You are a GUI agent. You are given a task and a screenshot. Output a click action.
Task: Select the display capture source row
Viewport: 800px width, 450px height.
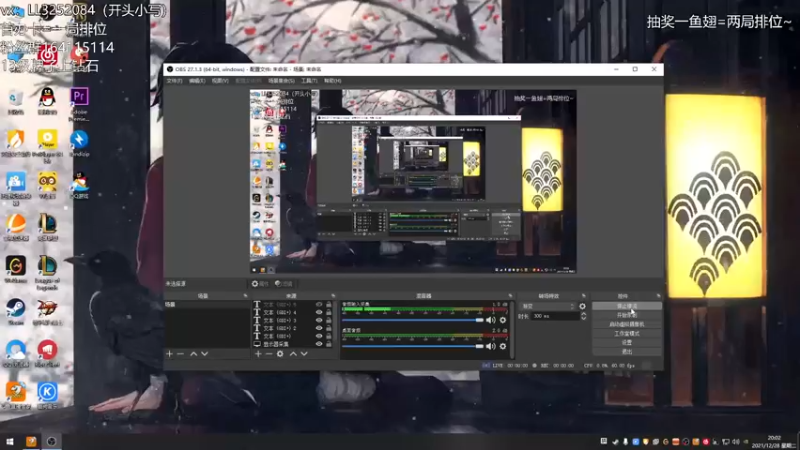(291, 344)
